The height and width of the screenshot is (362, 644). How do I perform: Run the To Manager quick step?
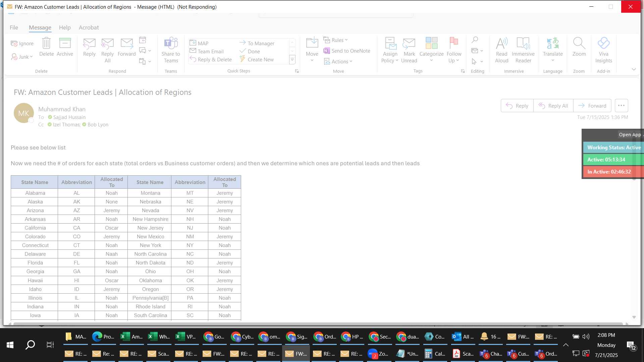pyautogui.click(x=257, y=43)
